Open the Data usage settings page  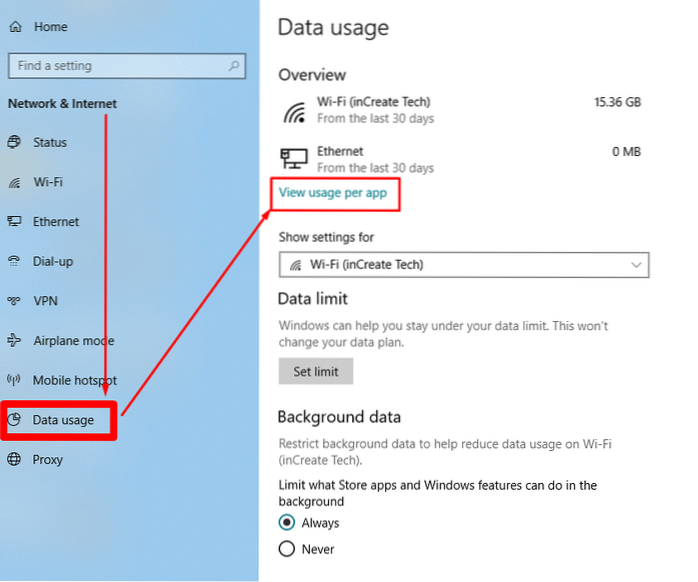(x=63, y=420)
